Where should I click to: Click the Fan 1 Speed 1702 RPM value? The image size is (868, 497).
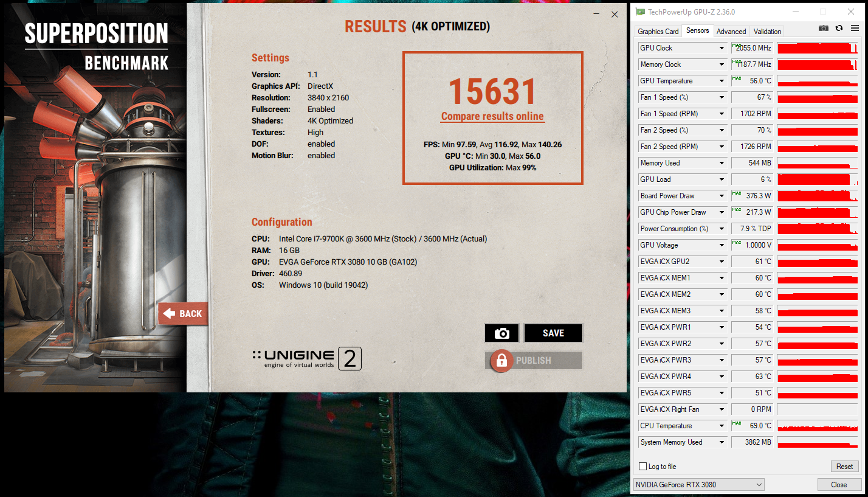(x=752, y=114)
